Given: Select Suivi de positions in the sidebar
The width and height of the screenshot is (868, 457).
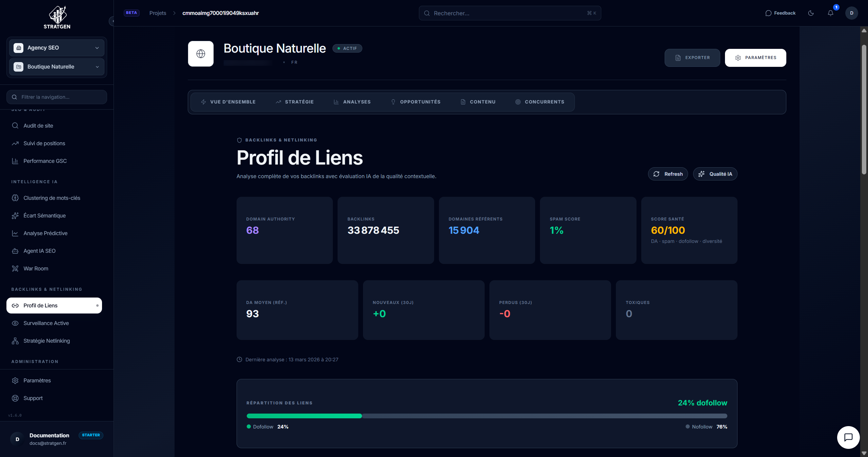Looking at the screenshot, I should point(44,143).
